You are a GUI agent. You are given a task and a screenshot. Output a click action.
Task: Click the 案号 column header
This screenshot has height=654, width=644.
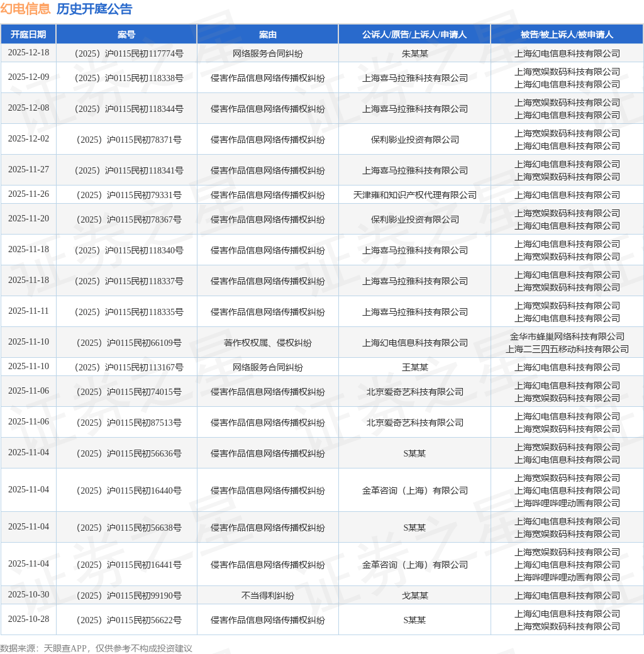126,35
